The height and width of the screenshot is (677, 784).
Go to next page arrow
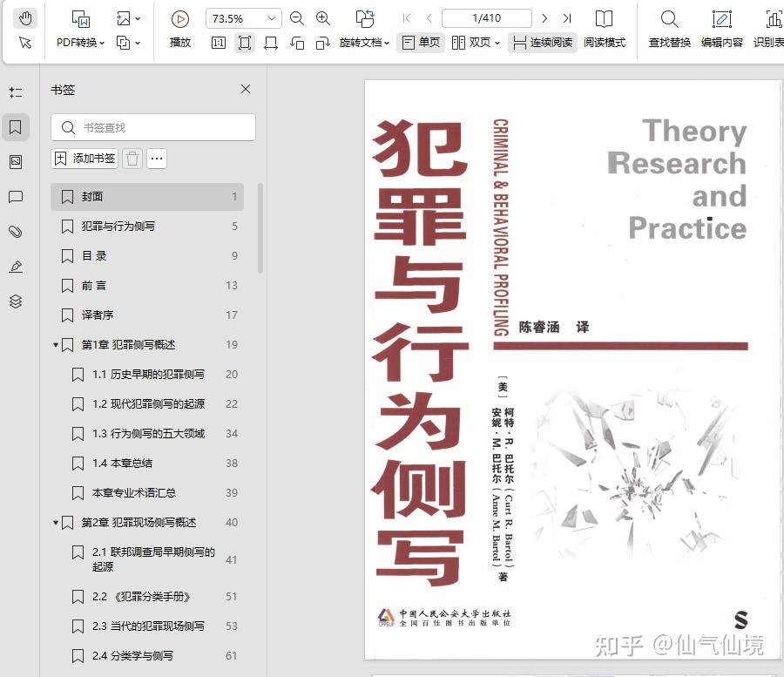pyautogui.click(x=544, y=18)
